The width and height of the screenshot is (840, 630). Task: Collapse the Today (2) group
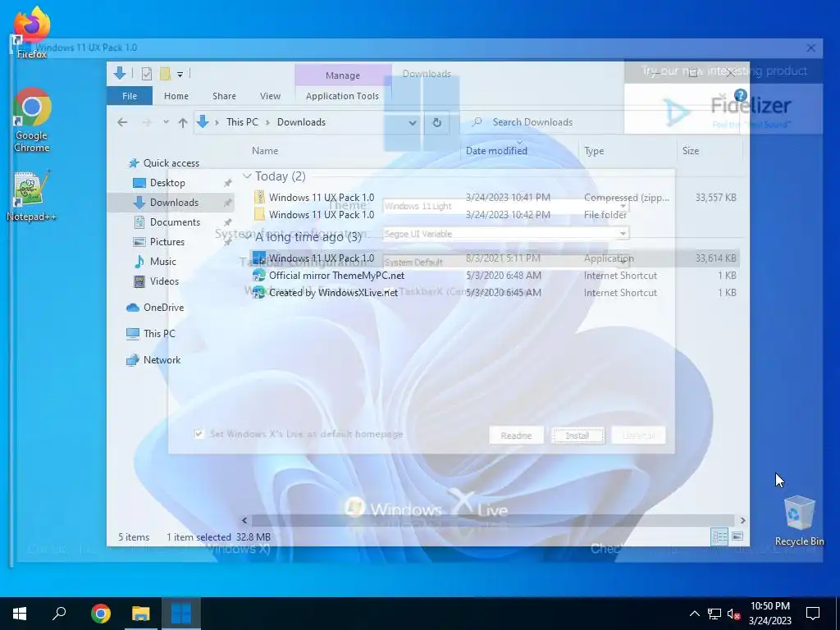(x=247, y=176)
